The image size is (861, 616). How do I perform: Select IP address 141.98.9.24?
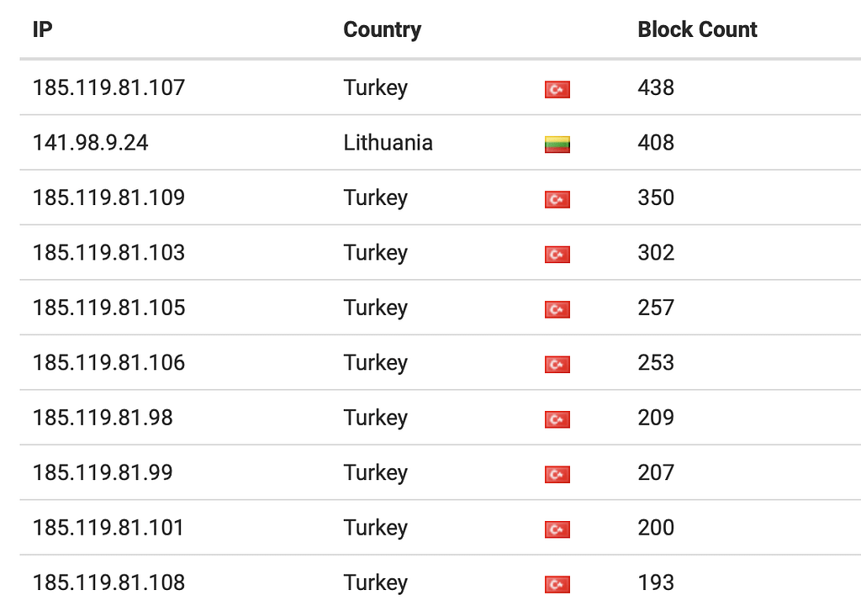pyautogui.click(x=91, y=143)
